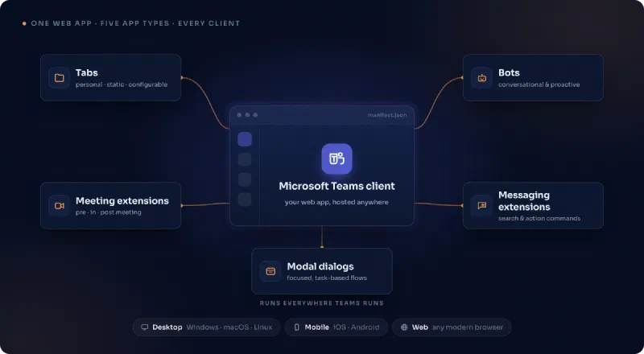Screen dimensions: 644x354
Task: Click the Messaging extensions chat icon
Action: click(x=481, y=206)
